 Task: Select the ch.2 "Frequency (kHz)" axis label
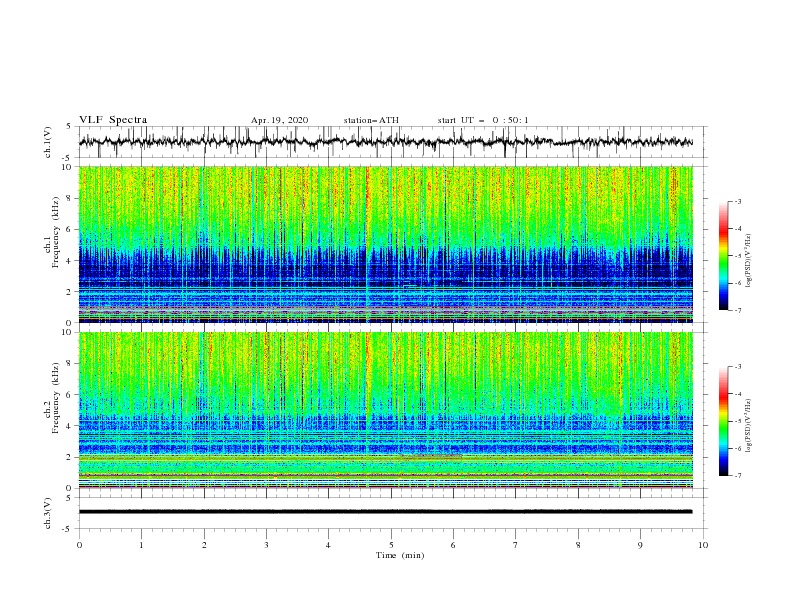click(x=55, y=398)
